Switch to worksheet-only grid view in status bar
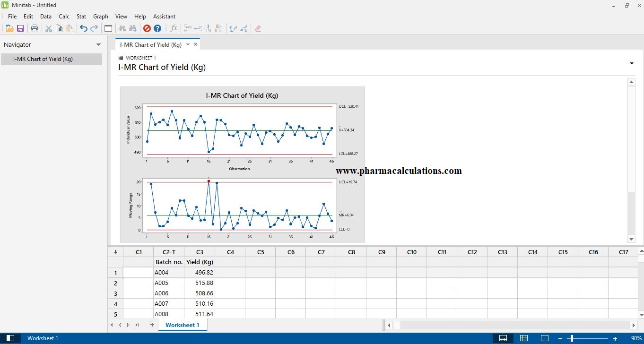This screenshot has height=344, width=644. (524, 338)
